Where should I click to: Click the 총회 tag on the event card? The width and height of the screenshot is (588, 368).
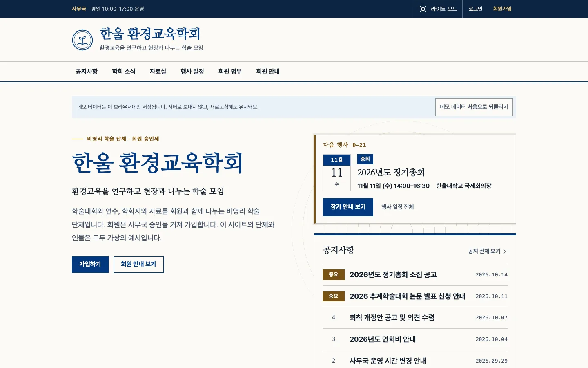tap(365, 159)
